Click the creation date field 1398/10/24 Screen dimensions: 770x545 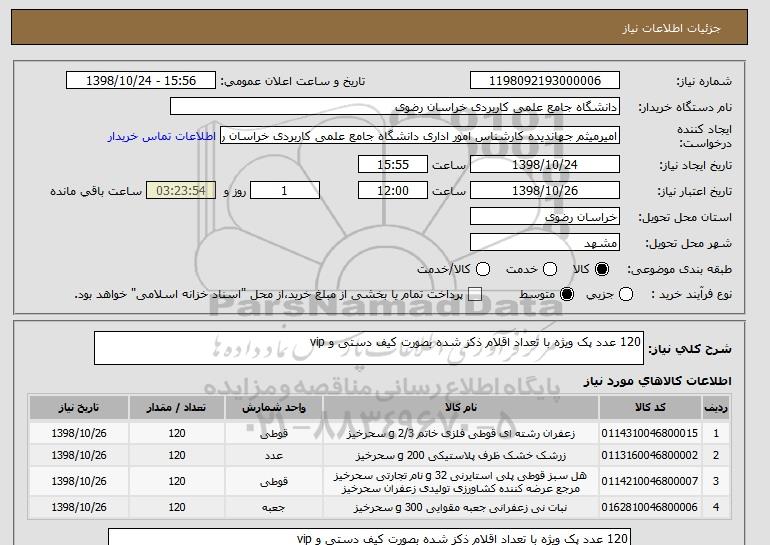point(545,164)
